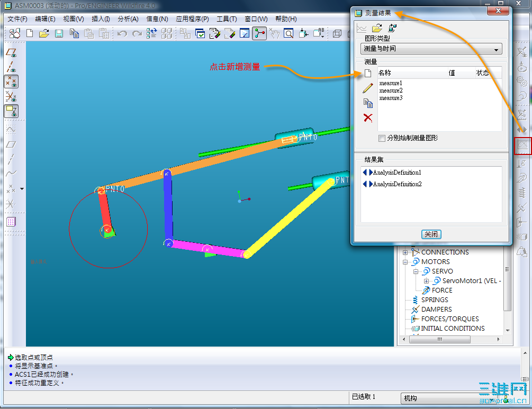Select AnalysisDefinition2 result set
This screenshot has width=532, height=409.
398,184
